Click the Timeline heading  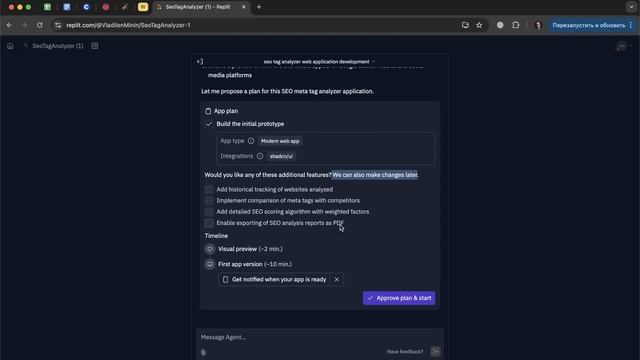(x=216, y=236)
